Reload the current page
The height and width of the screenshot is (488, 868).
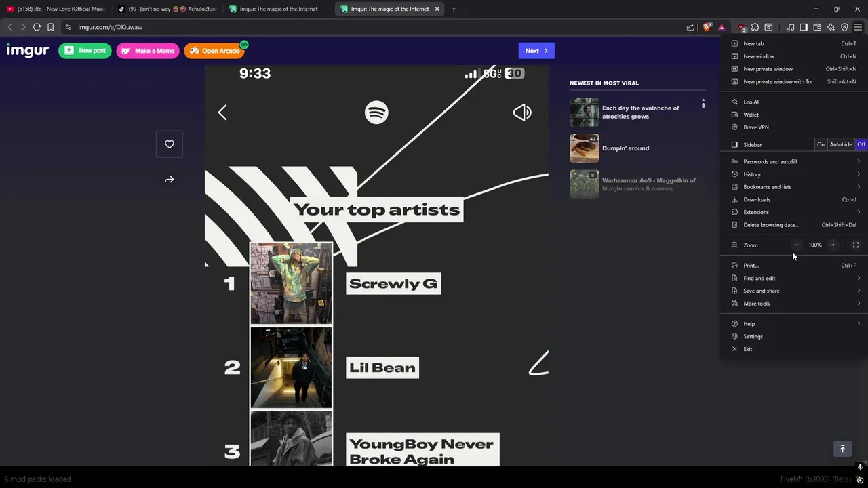click(x=37, y=27)
